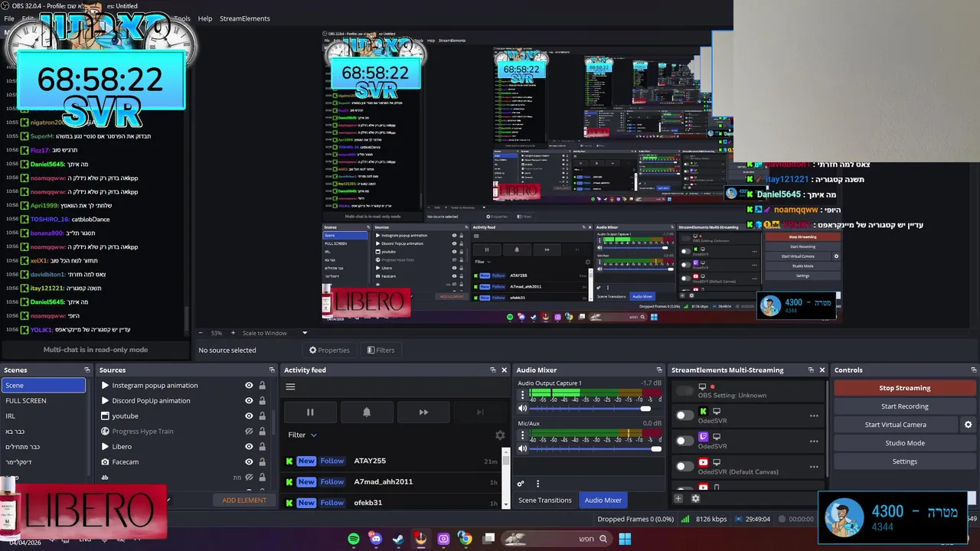980x551 pixels.
Task: Open options for Twitch OdedSVR output
Action: [814, 441]
